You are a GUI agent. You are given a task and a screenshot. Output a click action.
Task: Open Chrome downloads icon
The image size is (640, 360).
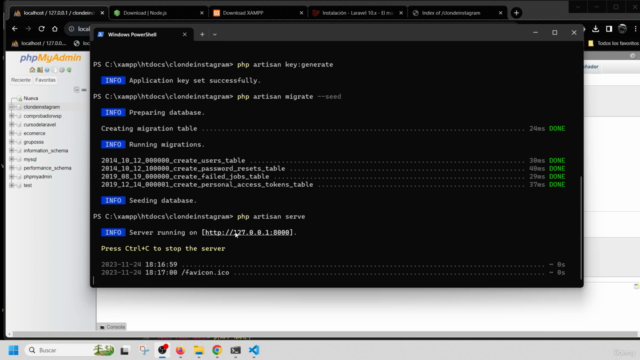(596, 29)
